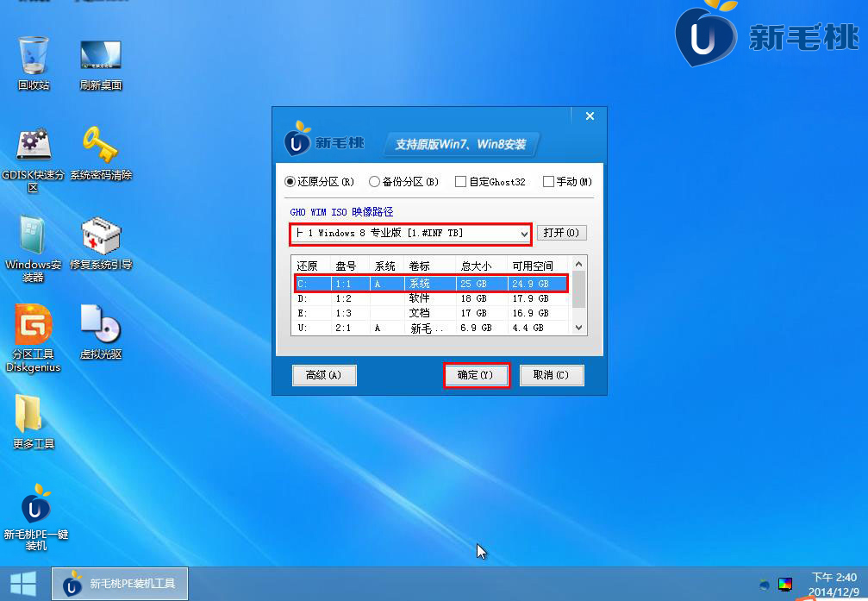Click the 打开(O) button
Image resolution: width=868 pixels, height=601 pixels.
[x=561, y=233]
